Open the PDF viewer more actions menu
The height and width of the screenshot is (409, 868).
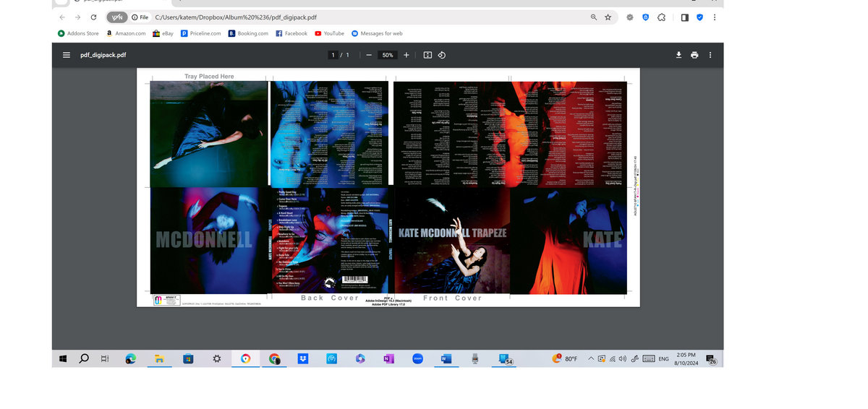710,55
